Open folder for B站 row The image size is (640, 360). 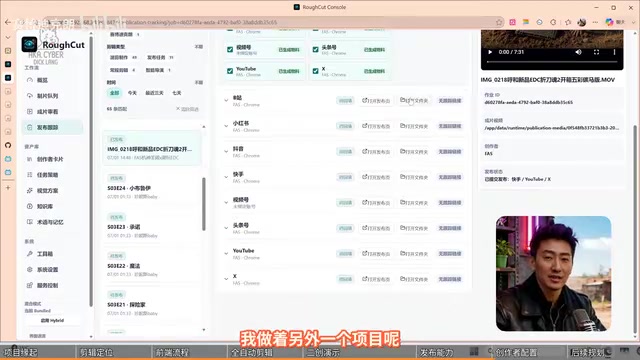tap(414, 100)
